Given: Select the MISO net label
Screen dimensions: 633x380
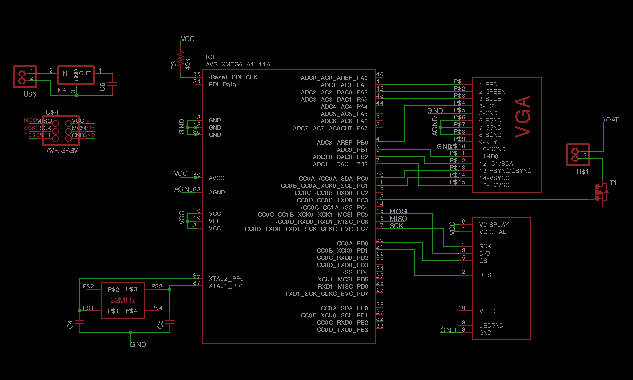Looking at the screenshot, I should coord(398,218).
